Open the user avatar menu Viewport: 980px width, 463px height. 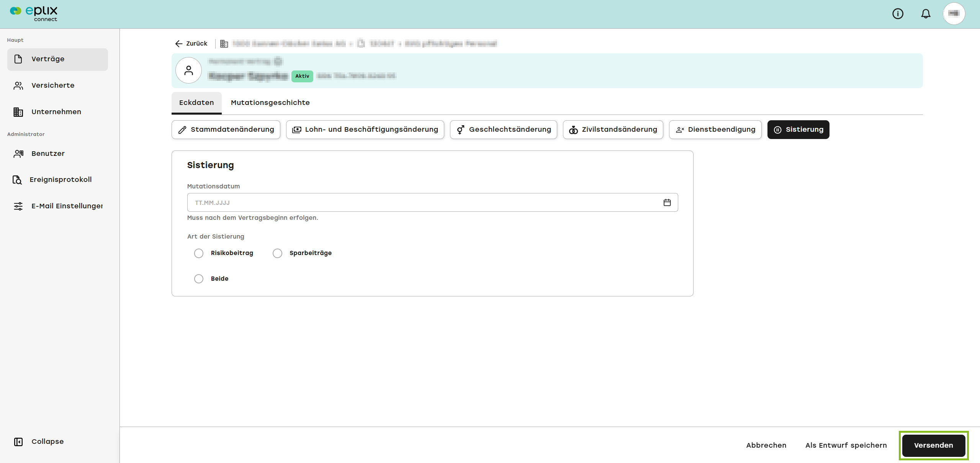tap(954, 14)
